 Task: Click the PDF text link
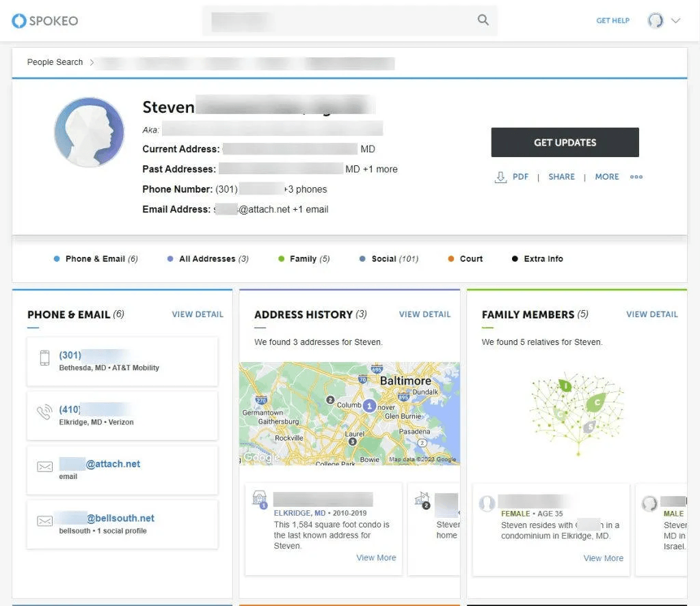520,177
